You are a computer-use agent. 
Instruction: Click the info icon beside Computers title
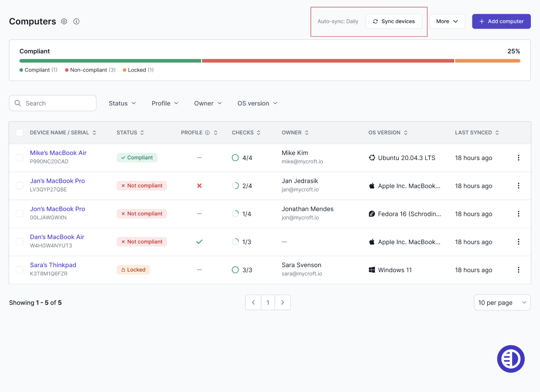pyautogui.click(x=77, y=21)
